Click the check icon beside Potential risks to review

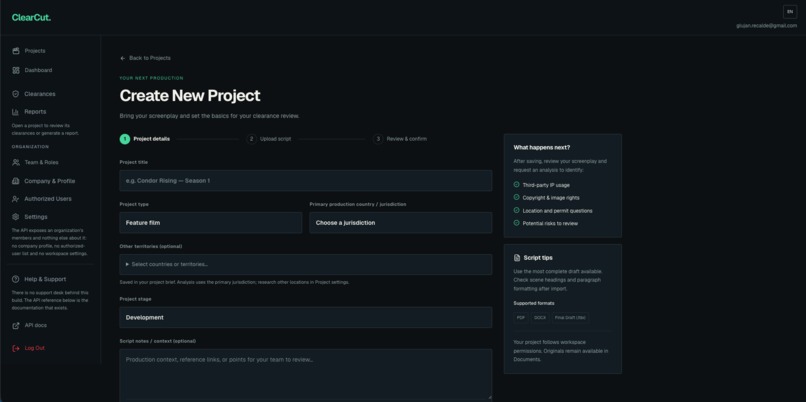tap(517, 223)
